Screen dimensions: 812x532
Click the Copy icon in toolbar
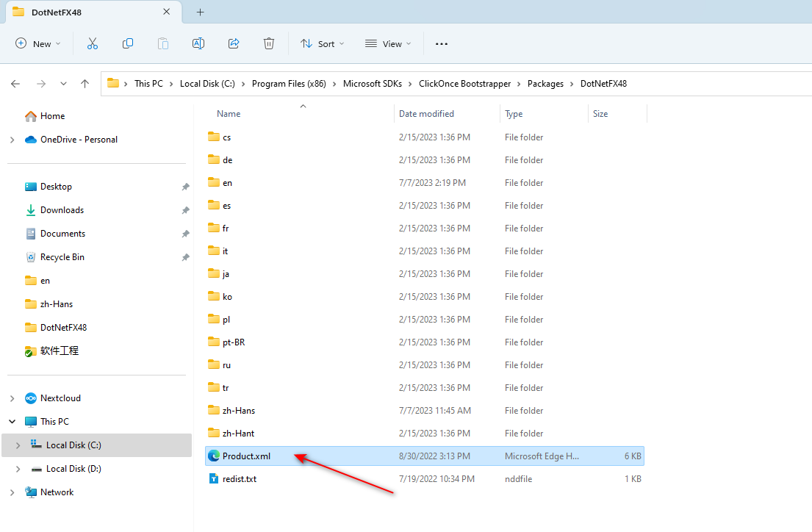127,44
